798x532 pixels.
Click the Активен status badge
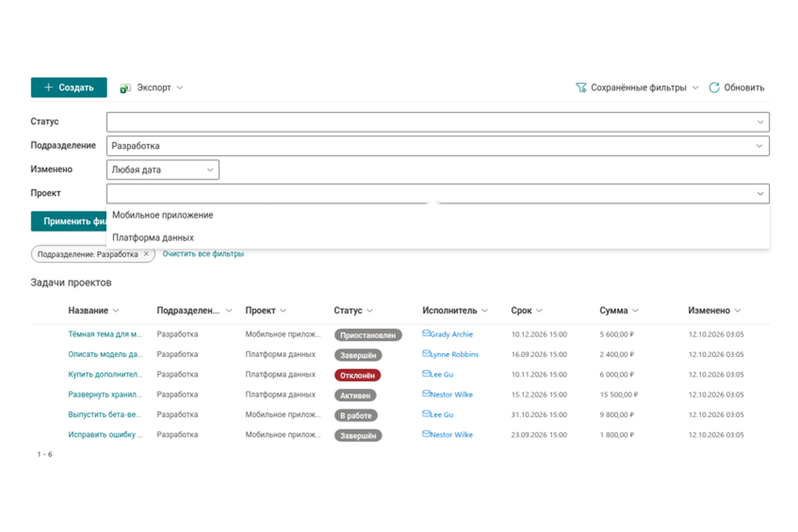tap(355, 395)
